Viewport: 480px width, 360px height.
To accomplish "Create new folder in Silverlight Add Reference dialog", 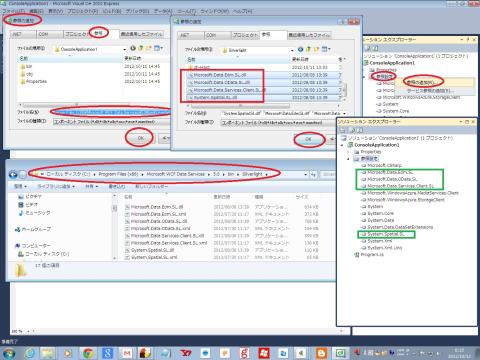I will pyautogui.click(x=316, y=49).
